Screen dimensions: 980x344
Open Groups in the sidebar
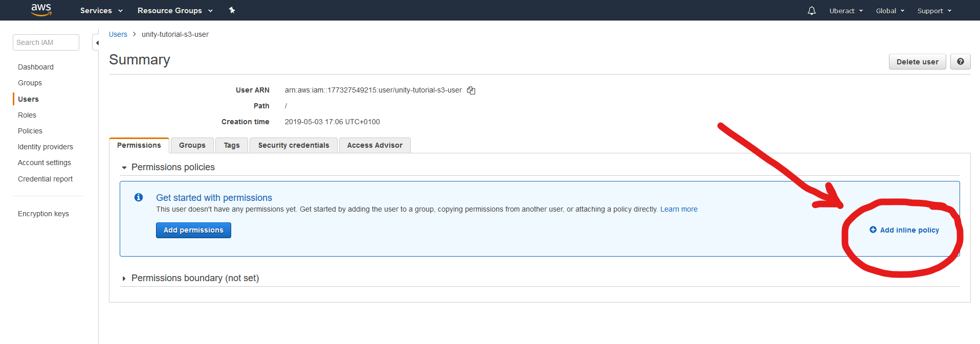tap(30, 83)
